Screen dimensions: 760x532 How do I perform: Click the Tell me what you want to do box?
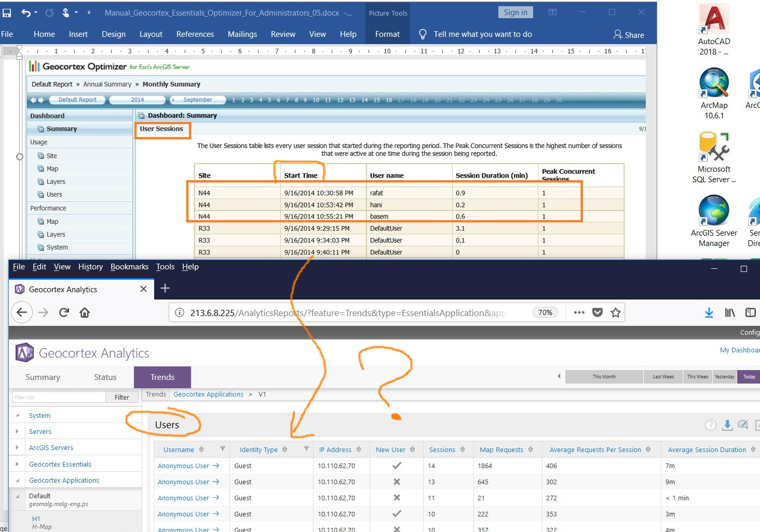(x=483, y=34)
